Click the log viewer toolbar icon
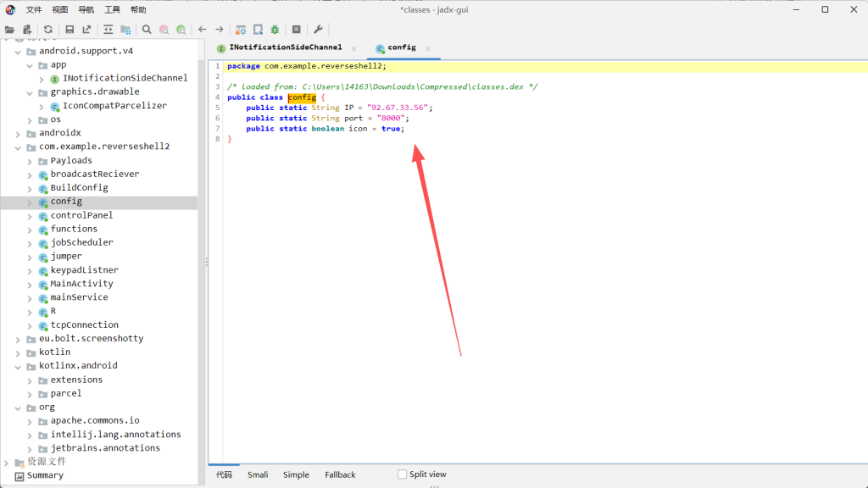Image resolution: width=868 pixels, height=488 pixels. click(296, 29)
